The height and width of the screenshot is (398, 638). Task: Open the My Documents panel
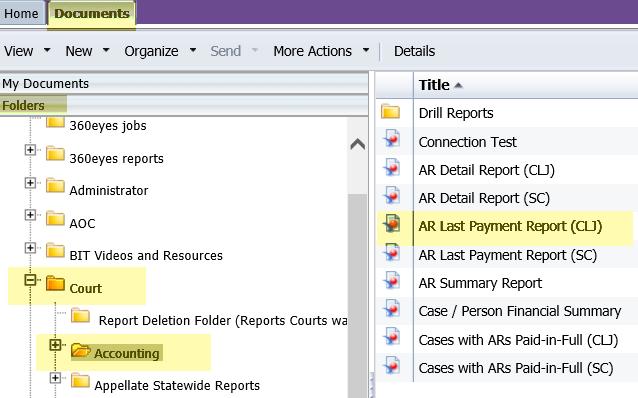[x=184, y=83]
